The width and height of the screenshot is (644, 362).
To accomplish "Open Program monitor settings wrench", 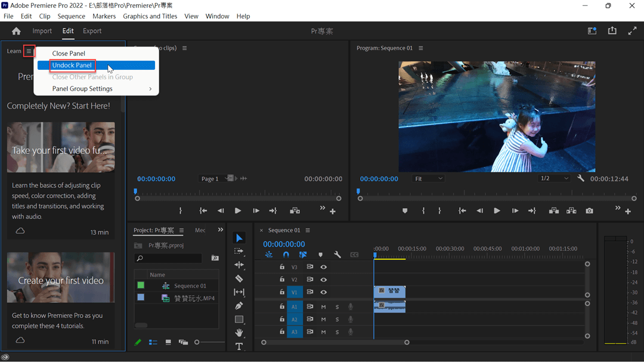I will point(581,178).
